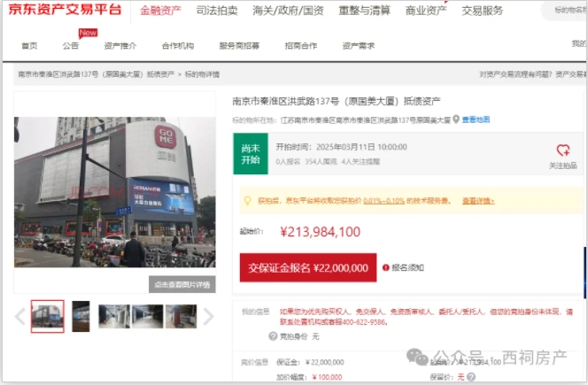The width and height of the screenshot is (588, 385).
Task: Click 点击查看图片详情 button
Action: 182,285
